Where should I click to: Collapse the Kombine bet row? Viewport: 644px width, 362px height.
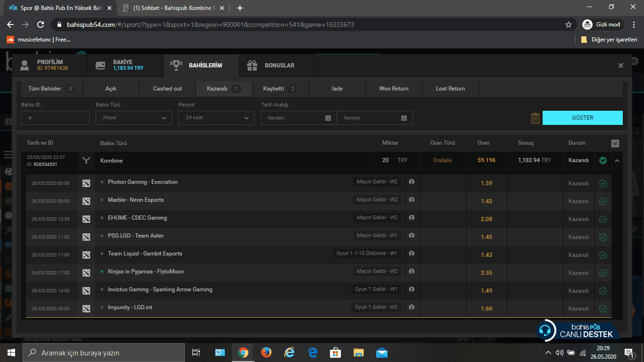click(x=617, y=161)
